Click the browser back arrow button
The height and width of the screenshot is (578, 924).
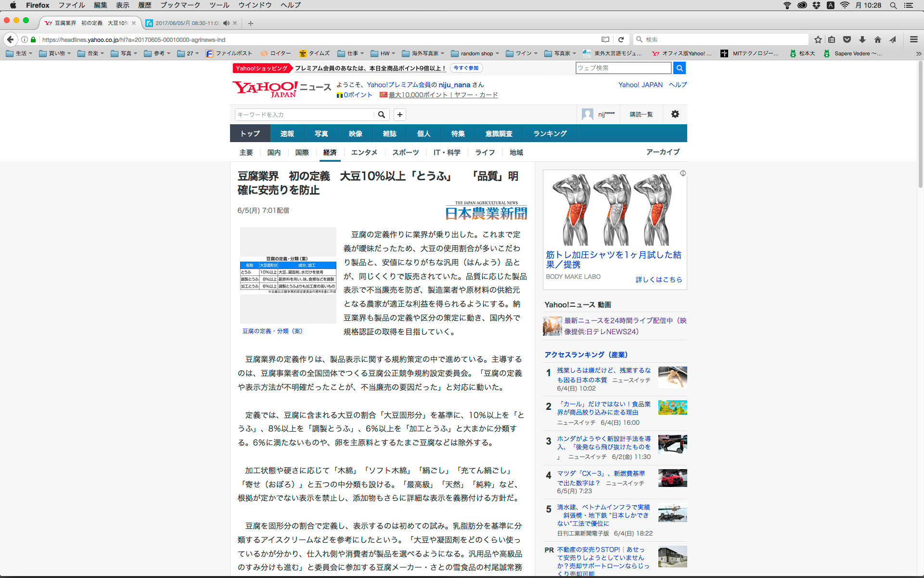pyautogui.click(x=11, y=39)
